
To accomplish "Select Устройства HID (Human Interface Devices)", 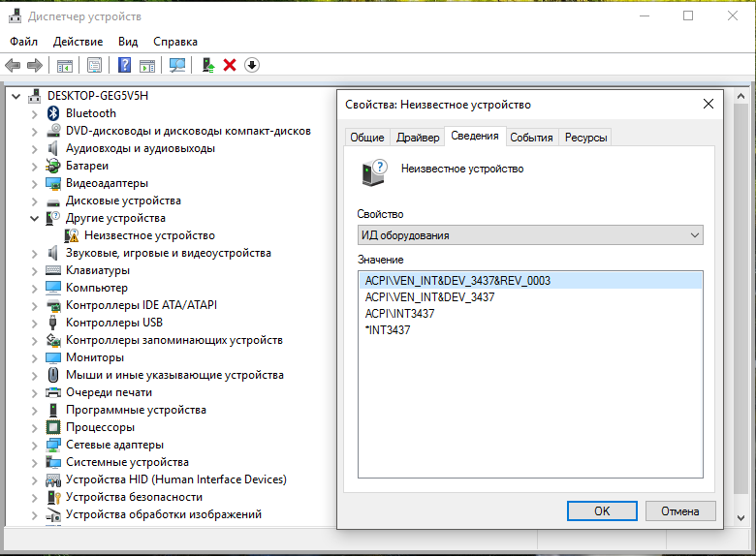I will click(x=176, y=479).
